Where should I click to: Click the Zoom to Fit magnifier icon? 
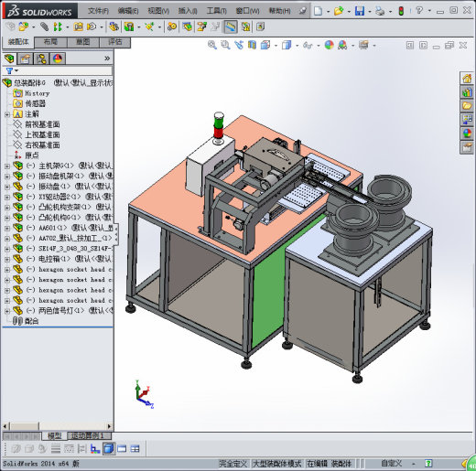tap(212, 46)
